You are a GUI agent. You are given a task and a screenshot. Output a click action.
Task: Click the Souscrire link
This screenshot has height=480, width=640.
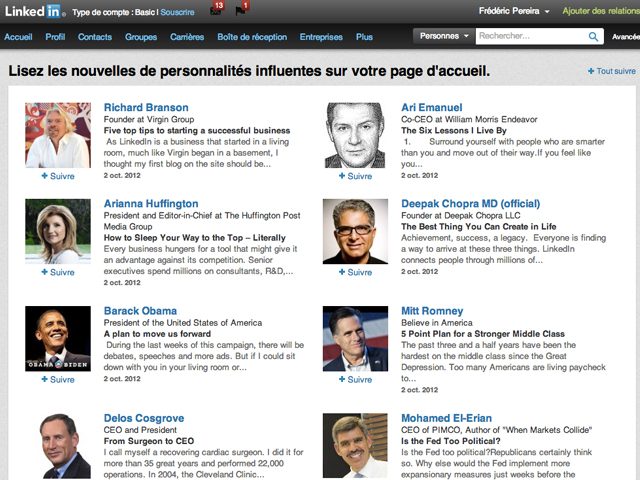tap(177, 12)
